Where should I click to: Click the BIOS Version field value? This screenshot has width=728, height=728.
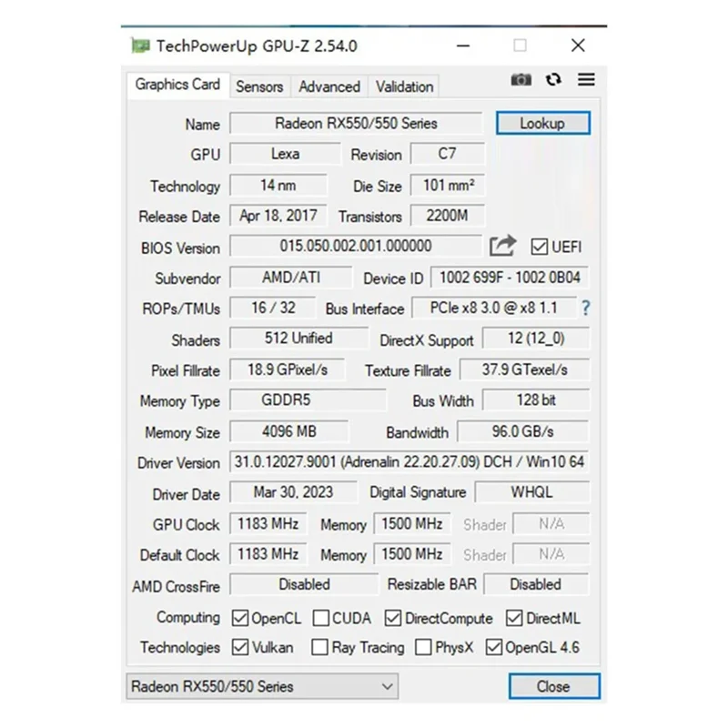coord(356,246)
